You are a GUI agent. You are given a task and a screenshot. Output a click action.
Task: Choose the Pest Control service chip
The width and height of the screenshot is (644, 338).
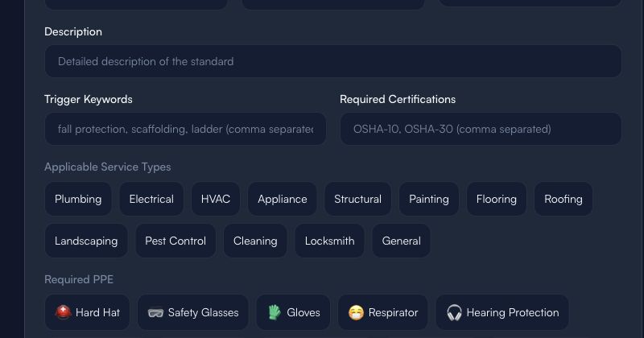click(x=175, y=241)
